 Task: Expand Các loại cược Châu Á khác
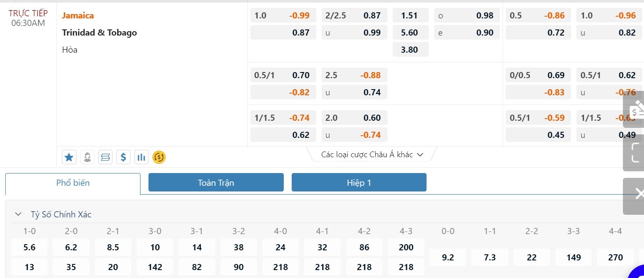(372, 155)
